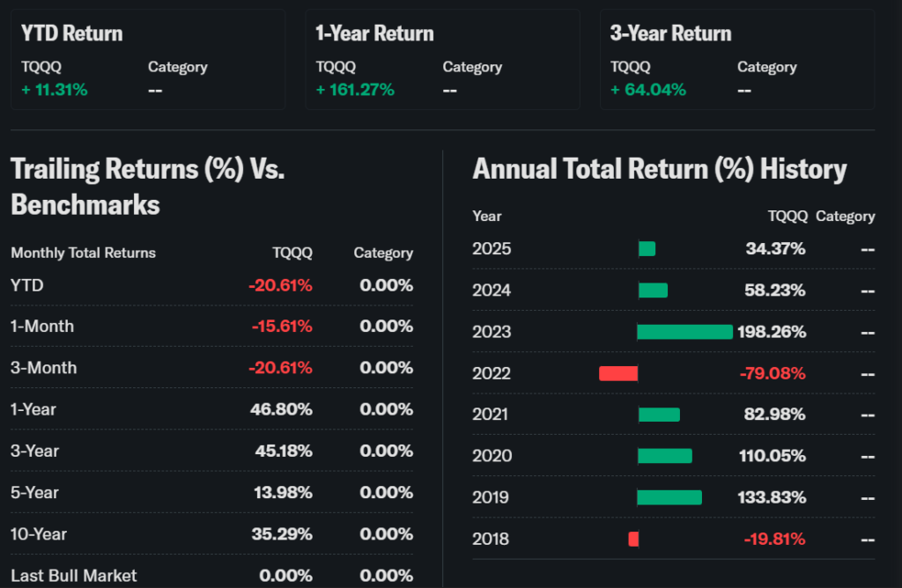Screen dimensions: 902x588
Task: Click the Last Bull Market row label
Action: (x=74, y=576)
